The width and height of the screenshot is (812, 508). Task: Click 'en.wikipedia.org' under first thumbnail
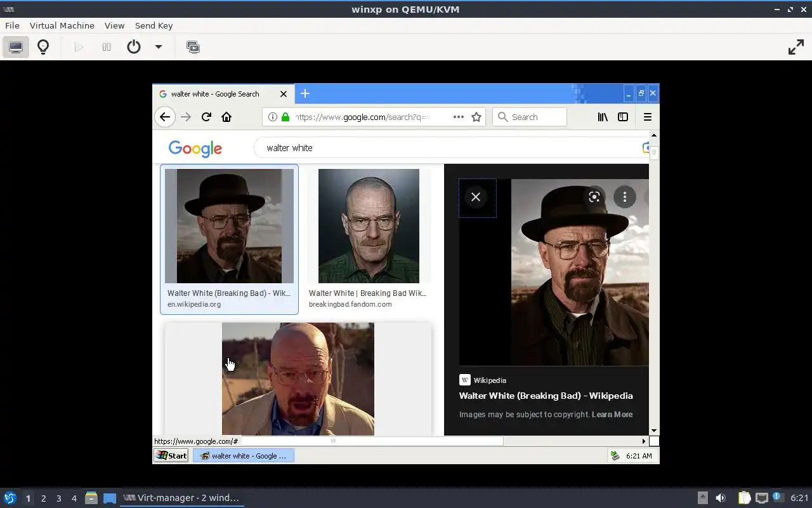[x=194, y=304]
